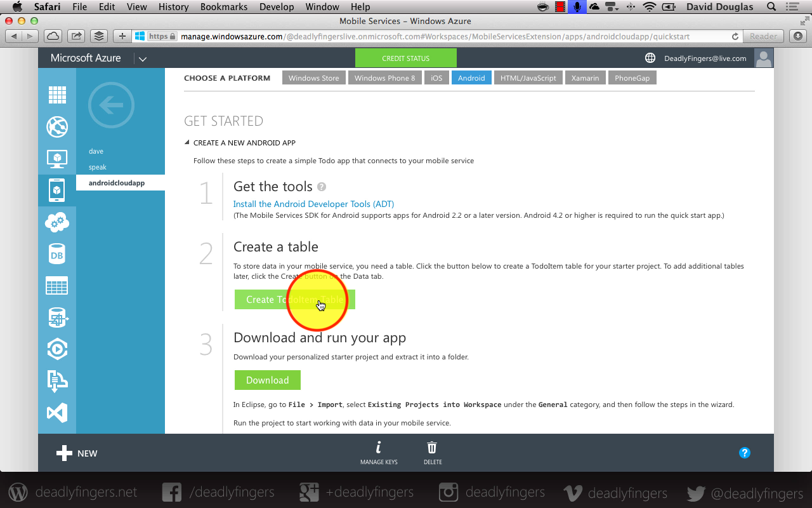Viewport: 812px width, 508px height.
Task: Open Storage table icon in sidebar
Action: click(57, 286)
